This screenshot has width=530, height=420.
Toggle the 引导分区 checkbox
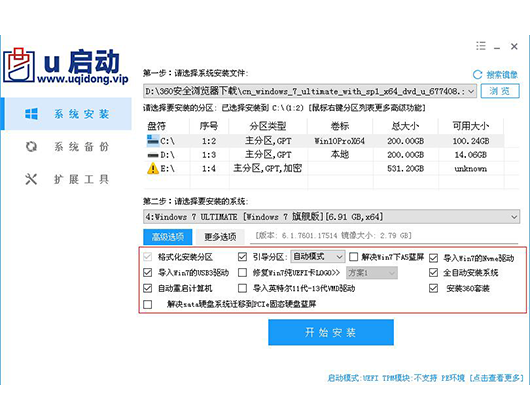242,257
